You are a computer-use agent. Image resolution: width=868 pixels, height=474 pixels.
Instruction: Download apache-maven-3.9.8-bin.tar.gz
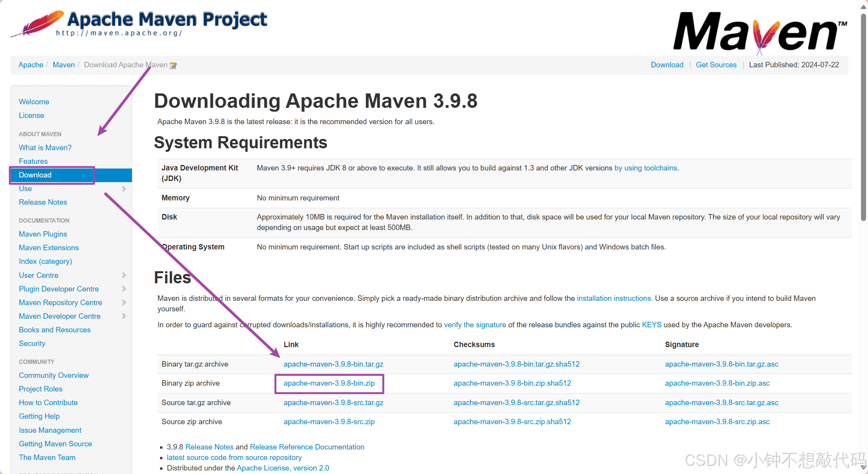[333, 364]
